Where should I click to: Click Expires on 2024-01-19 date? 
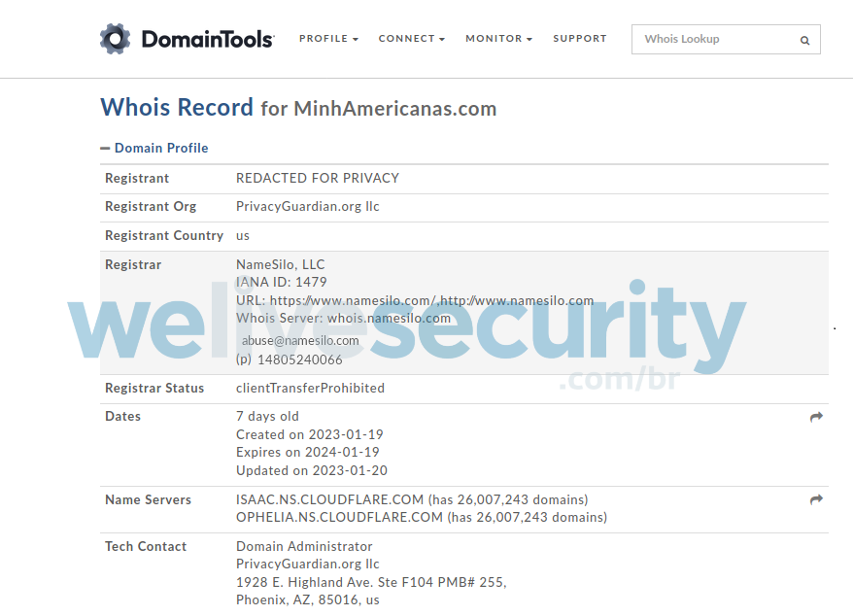coord(307,452)
